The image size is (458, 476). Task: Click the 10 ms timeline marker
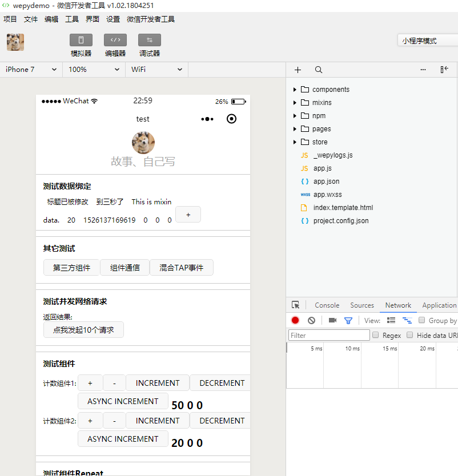(x=352, y=349)
